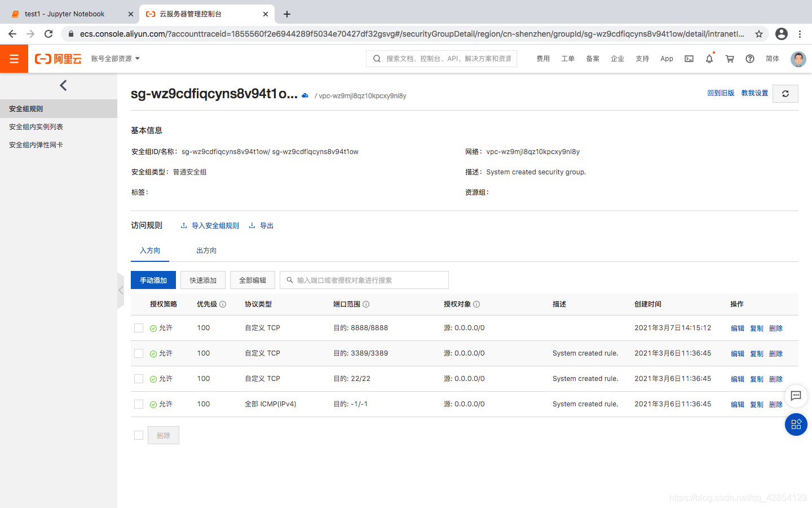Viewport: 812px width, 508px height.
Task: Copy the 3389/3389 rule
Action: [x=757, y=354]
